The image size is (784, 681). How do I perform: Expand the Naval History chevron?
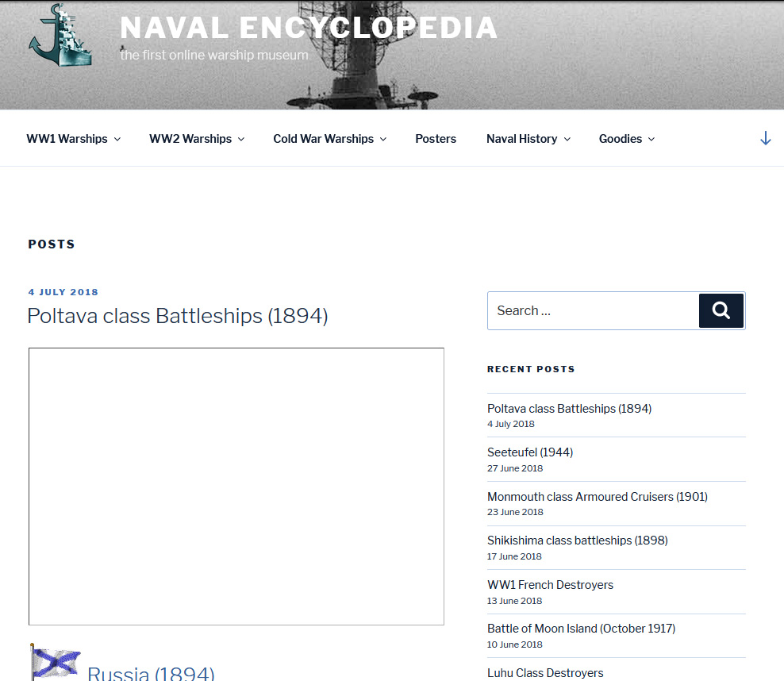567,139
